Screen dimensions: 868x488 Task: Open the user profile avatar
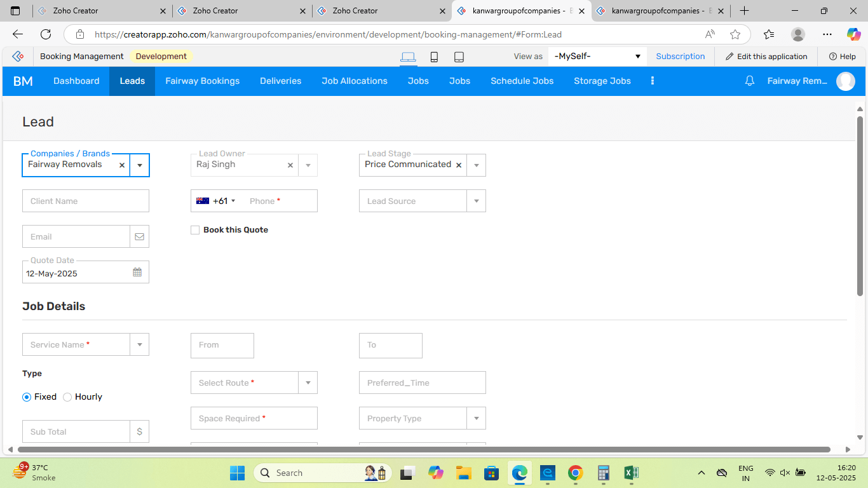(x=846, y=81)
